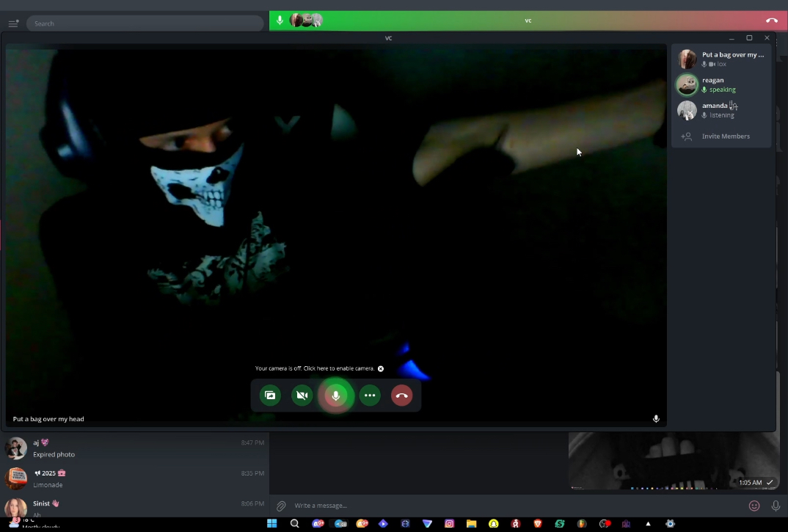Screen dimensions: 788x532
Task: Click amanda's avatar in participant list
Action: coord(687,110)
